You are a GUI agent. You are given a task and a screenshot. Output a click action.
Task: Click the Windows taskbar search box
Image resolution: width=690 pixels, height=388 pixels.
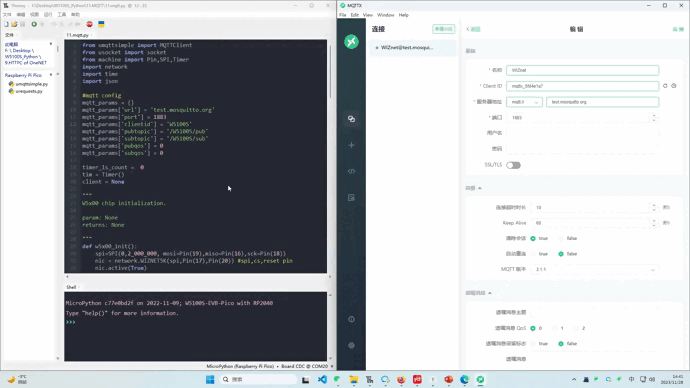click(258, 379)
